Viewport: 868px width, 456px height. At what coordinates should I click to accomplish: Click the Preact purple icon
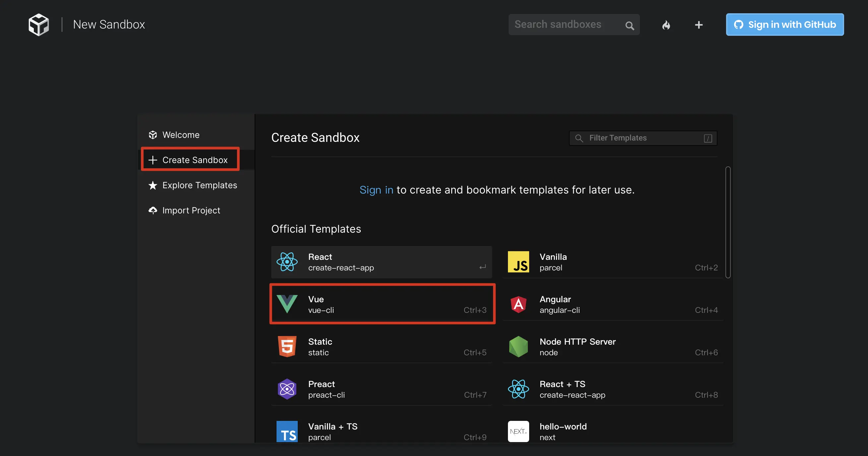point(287,389)
